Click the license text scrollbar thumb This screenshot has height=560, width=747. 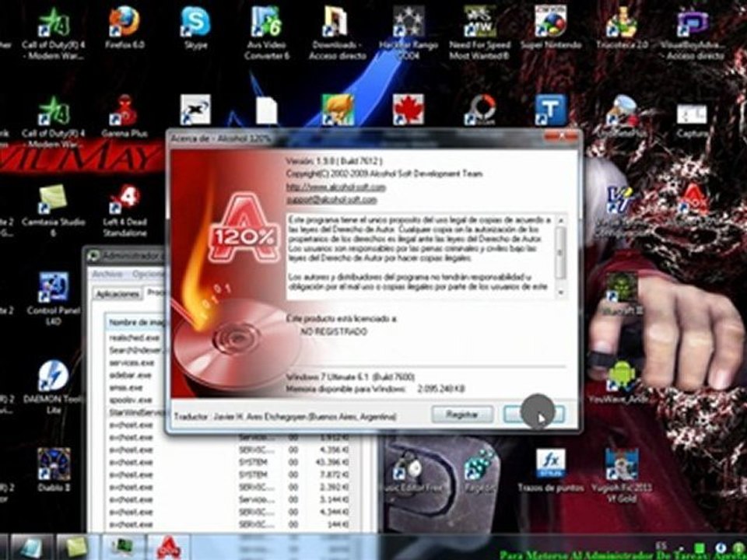pos(561,252)
